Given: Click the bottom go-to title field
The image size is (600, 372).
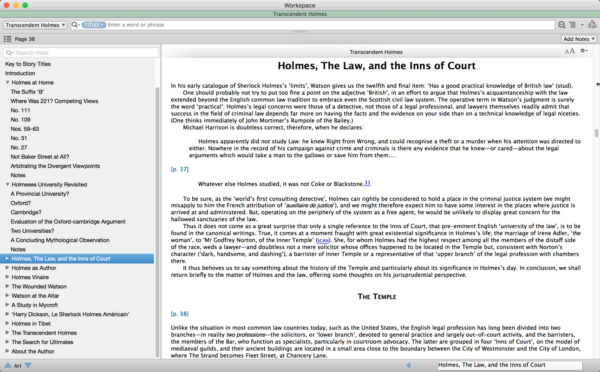Looking at the screenshot, I should point(509,365).
